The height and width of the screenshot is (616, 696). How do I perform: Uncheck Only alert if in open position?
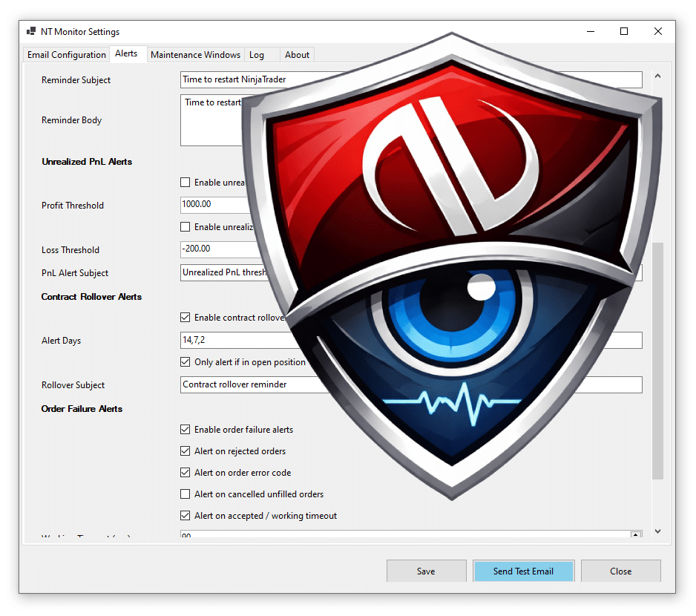click(x=185, y=362)
